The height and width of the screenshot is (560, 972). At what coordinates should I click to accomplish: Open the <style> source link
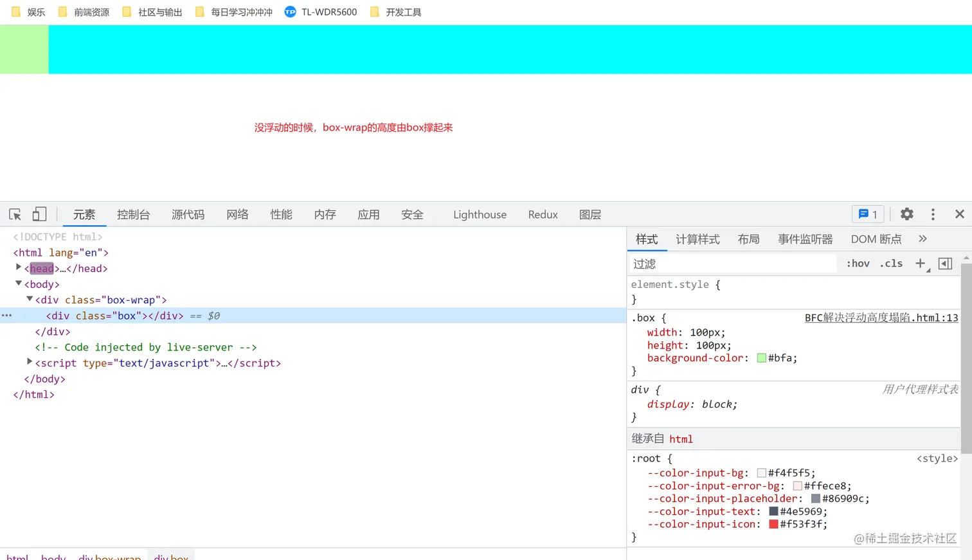pyautogui.click(x=937, y=458)
